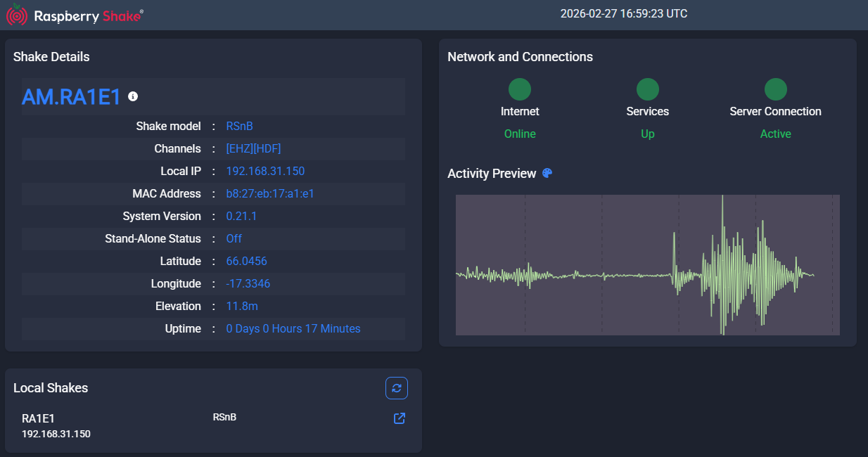The image size is (868, 457).
Task: Click the Stand-Alone Status Off value
Action: (234, 239)
